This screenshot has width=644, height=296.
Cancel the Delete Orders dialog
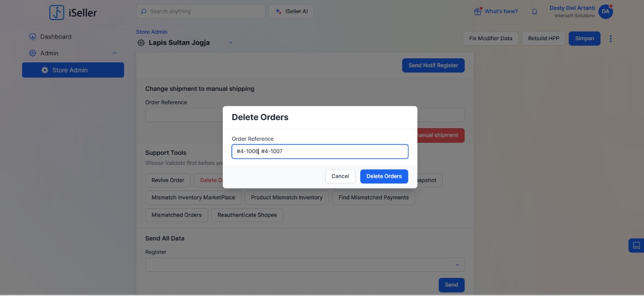(340, 176)
